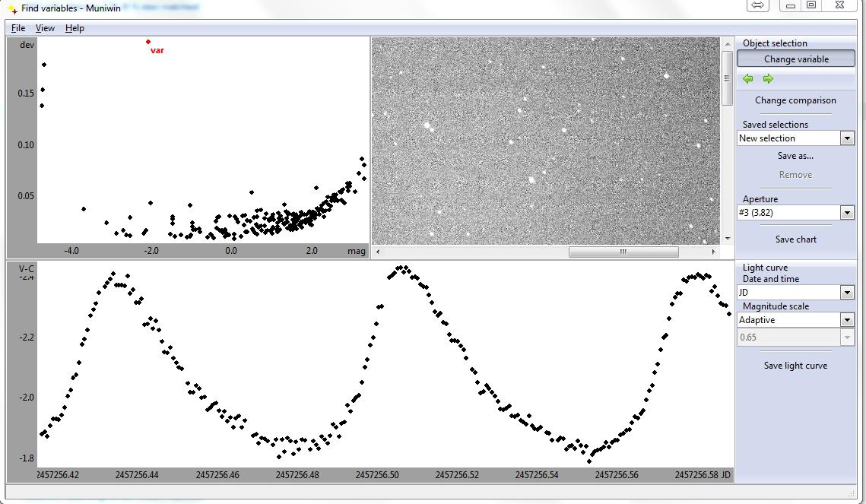Click the chart scroll-left arrow
Screen dimensions: 866x504
pos(378,252)
